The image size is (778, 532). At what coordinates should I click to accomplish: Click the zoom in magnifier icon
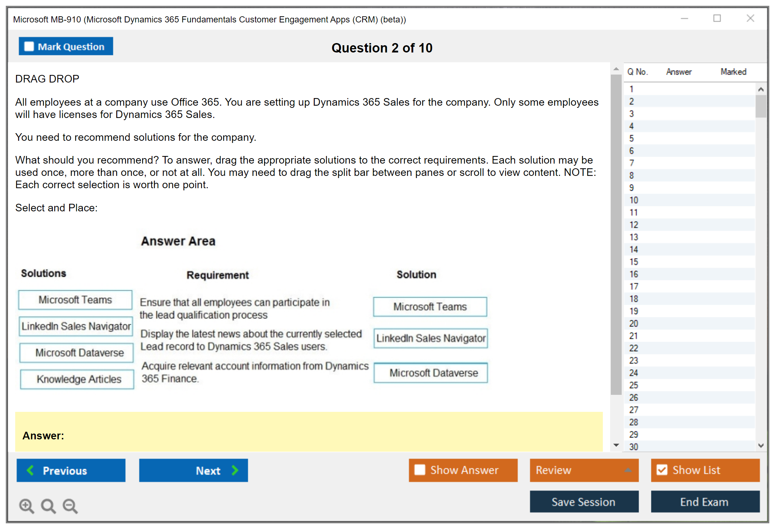tap(26, 506)
